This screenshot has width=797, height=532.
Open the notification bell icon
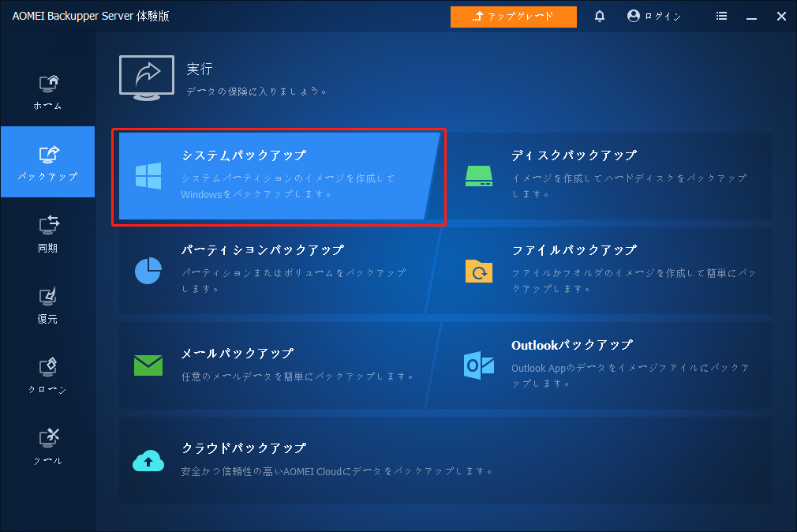tap(600, 17)
